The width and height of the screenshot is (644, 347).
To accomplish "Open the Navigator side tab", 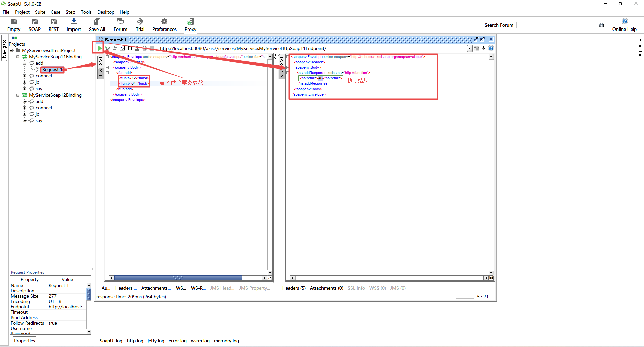I will click(4, 48).
